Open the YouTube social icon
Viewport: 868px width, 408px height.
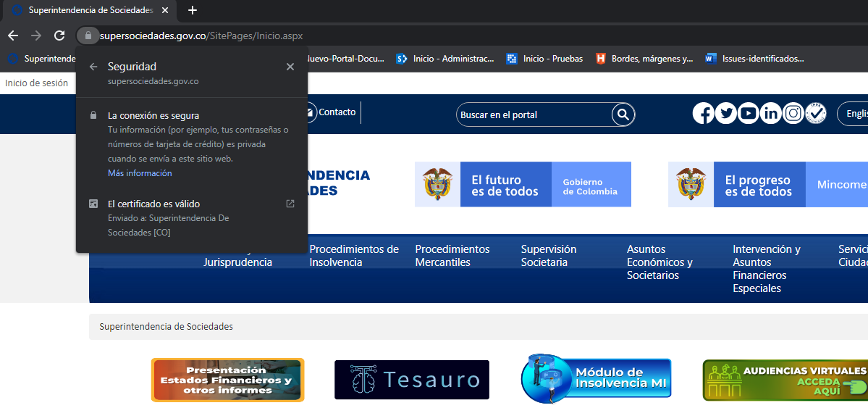(x=748, y=114)
